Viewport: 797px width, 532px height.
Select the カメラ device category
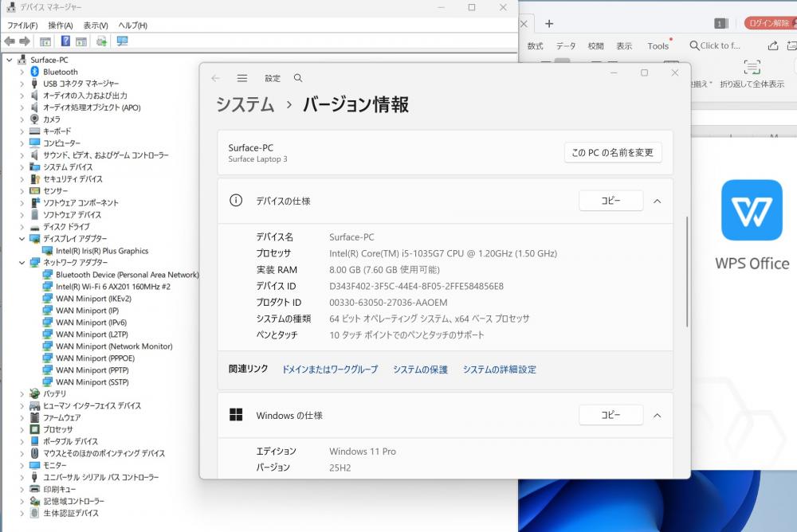[52, 119]
